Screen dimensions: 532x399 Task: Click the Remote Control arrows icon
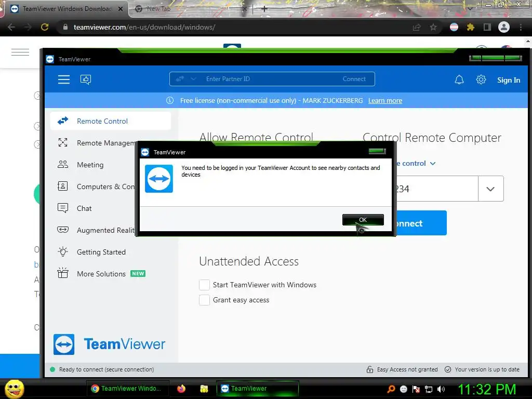coord(63,121)
